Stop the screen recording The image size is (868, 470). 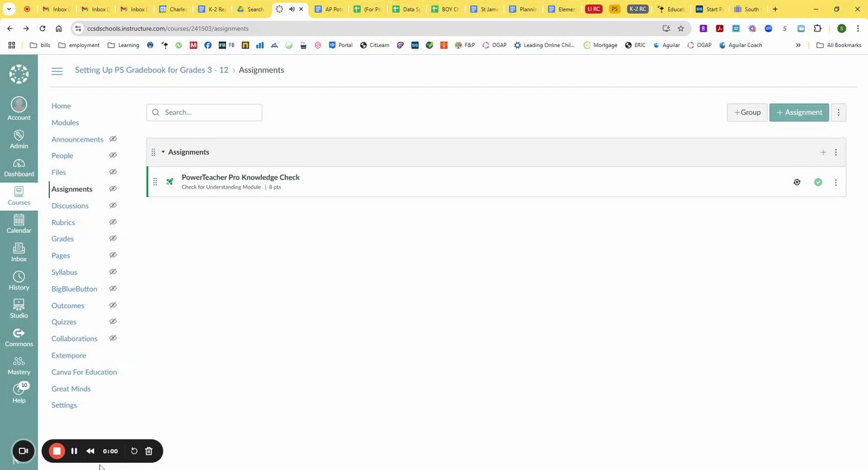57,451
